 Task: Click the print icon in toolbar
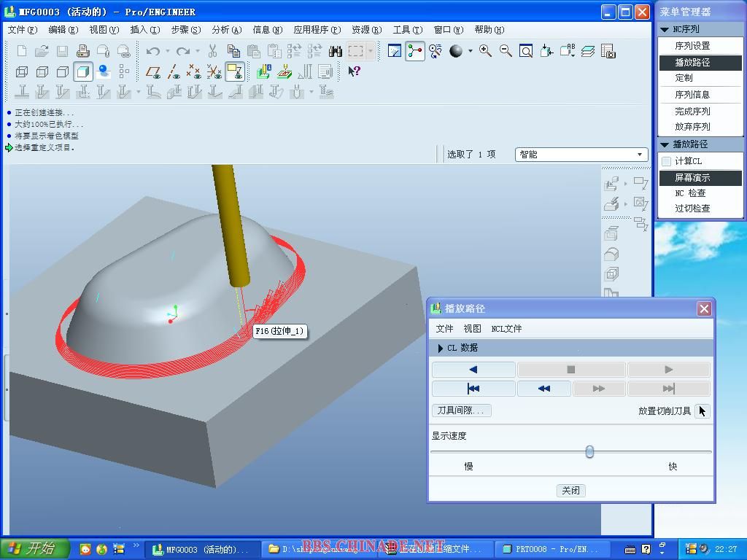click(82, 51)
